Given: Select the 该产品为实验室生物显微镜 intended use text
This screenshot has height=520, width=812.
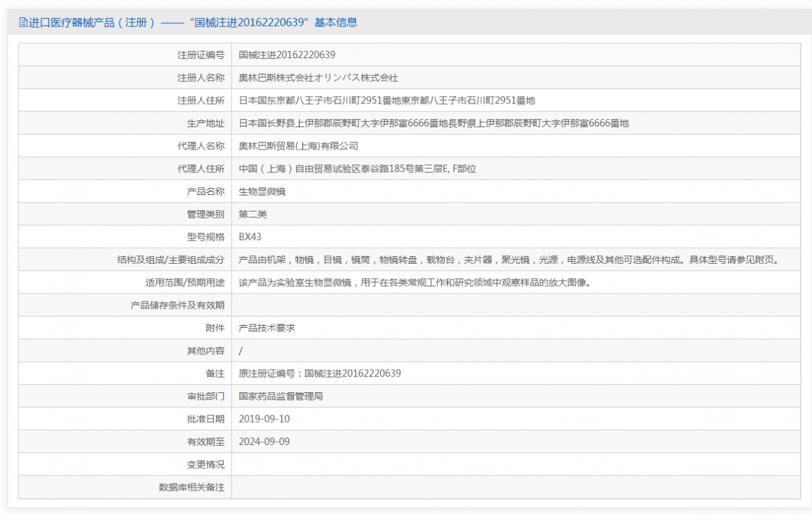Looking at the screenshot, I should (x=415, y=283).
